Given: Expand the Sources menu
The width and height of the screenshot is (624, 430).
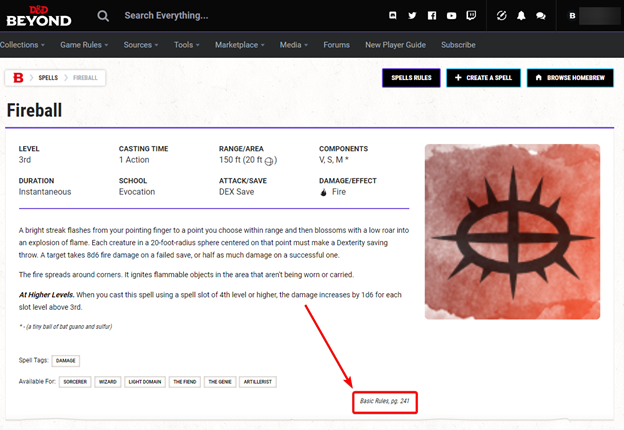Looking at the screenshot, I should point(141,45).
